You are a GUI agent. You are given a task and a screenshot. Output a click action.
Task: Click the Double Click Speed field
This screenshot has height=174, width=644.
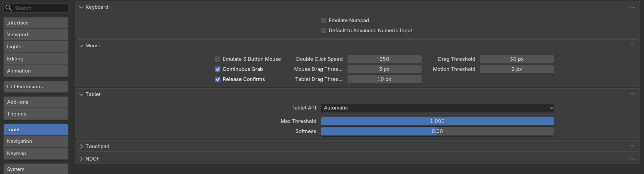[384, 59]
